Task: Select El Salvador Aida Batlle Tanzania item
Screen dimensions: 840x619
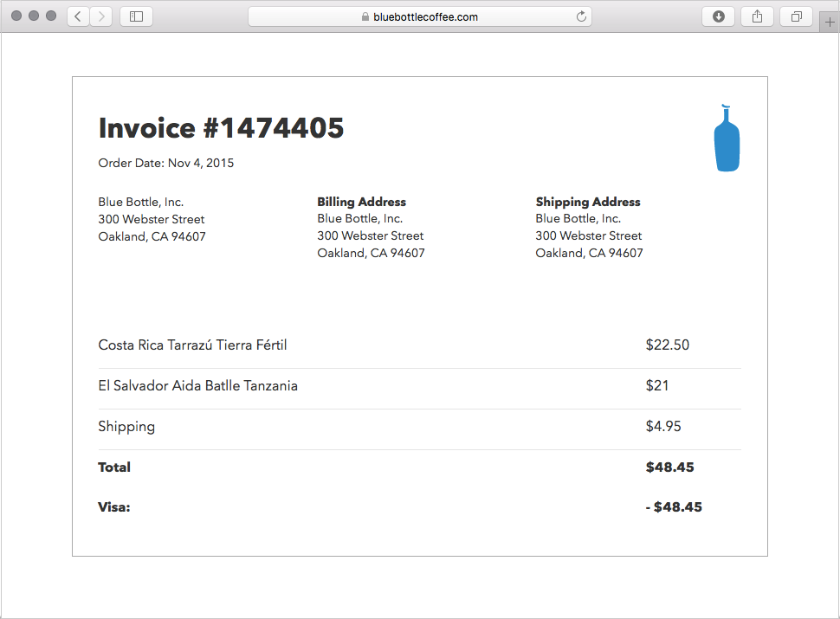Action: 198,385
